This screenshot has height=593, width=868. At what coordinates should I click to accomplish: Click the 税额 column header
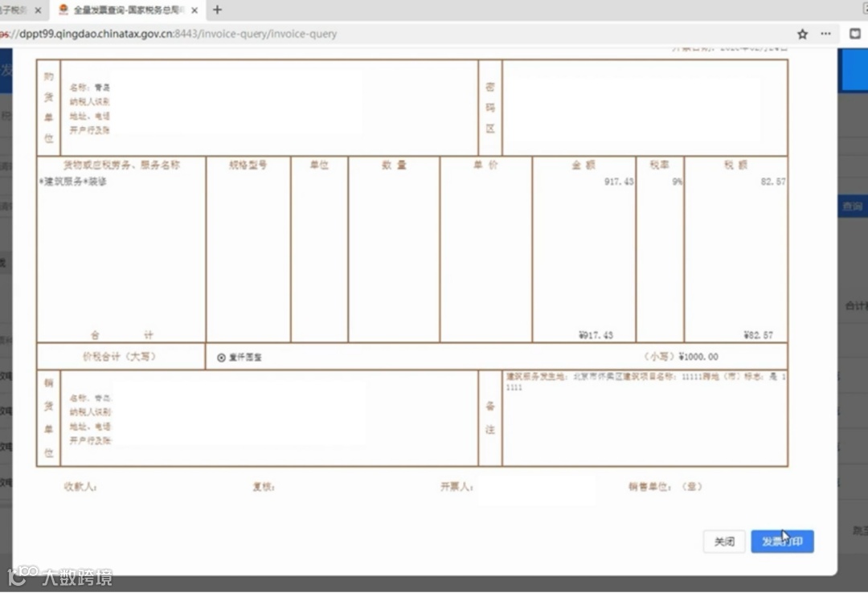(735, 165)
